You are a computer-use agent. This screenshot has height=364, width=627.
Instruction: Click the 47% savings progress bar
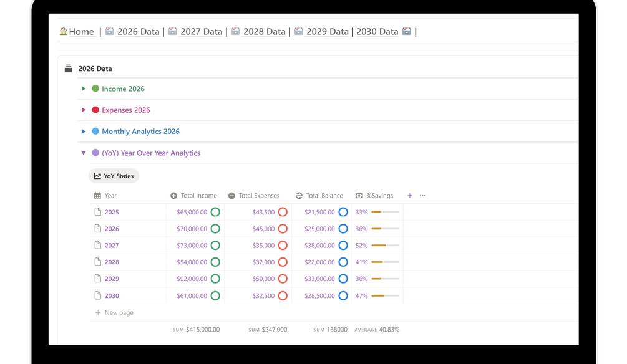click(386, 295)
